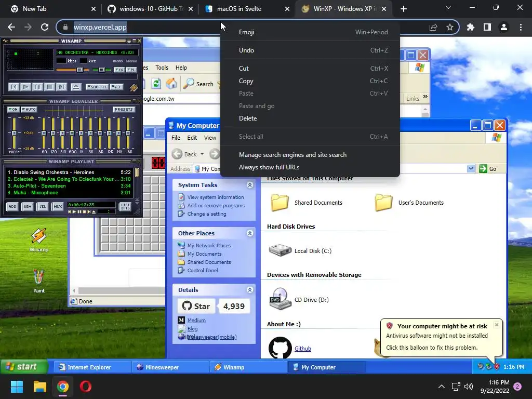532x399 pixels.
Task: Open User's Documents folder icon
Action: pyautogui.click(x=384, y=203)
